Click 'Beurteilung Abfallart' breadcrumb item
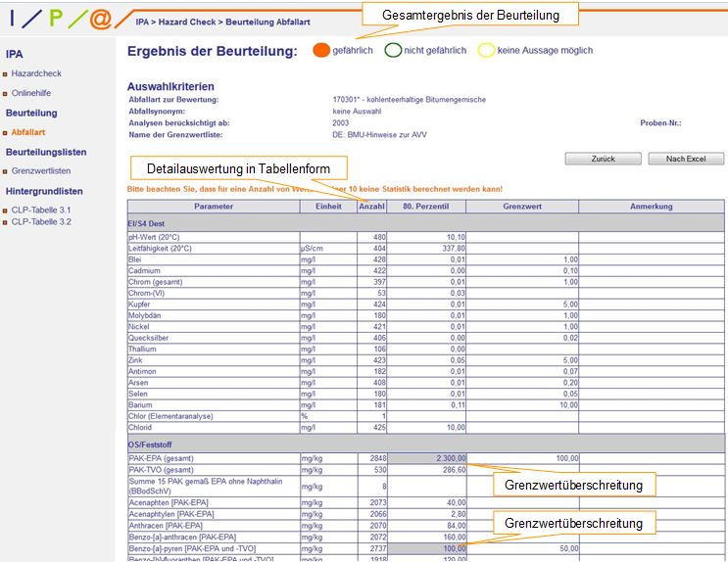The width and height of the screenshot is (728, 562). pyautogui.click(x=267, y=22)
